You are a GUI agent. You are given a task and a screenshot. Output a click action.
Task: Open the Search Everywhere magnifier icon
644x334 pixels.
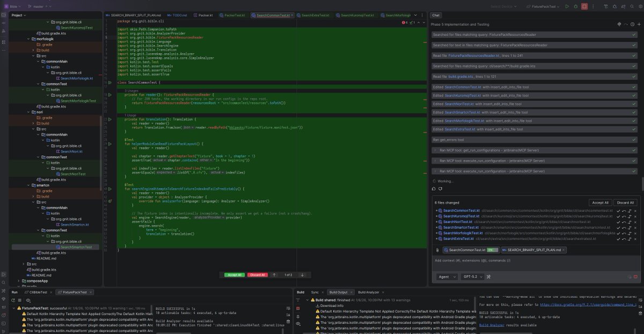(632, 6)
